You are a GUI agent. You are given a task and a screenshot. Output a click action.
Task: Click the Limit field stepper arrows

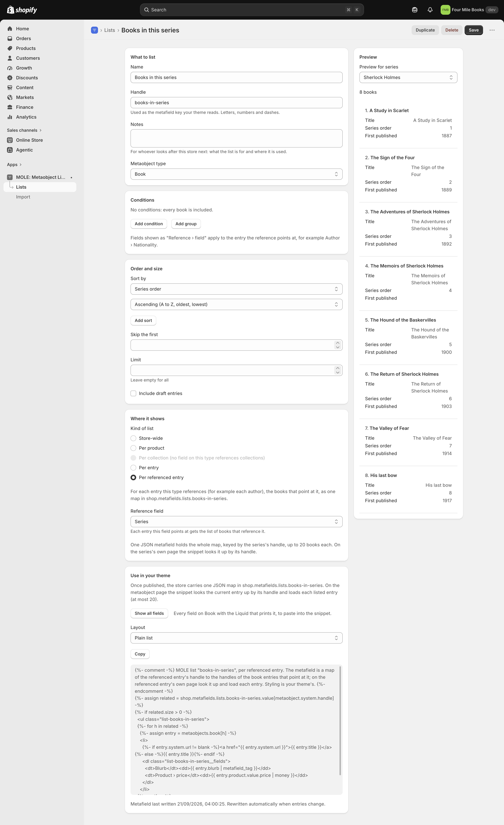(x=337, y=370)
